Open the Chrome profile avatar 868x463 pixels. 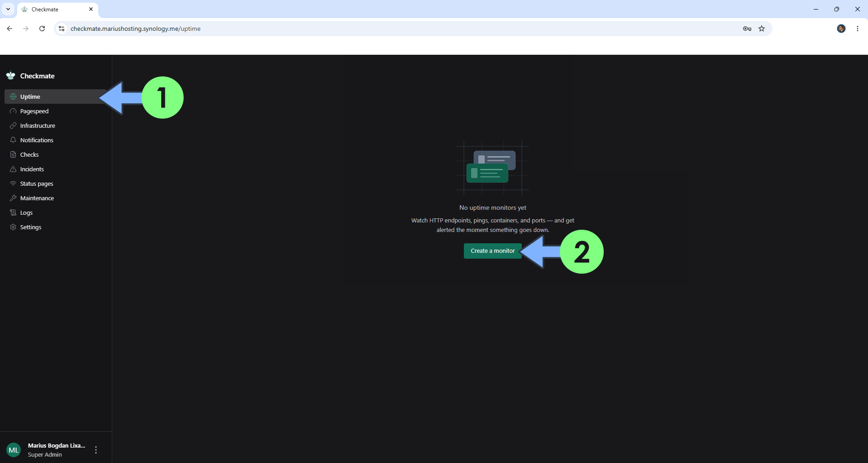(x=841, y=29)
